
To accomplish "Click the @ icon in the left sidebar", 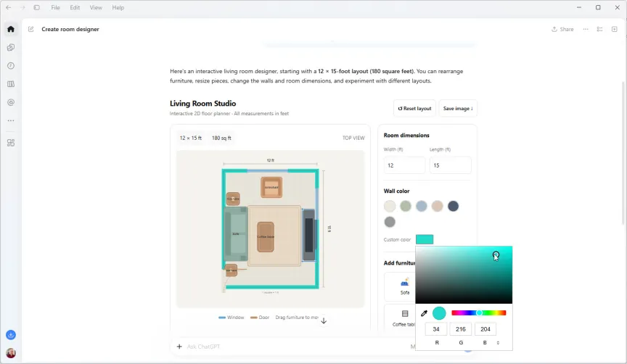I will point(11,102).
